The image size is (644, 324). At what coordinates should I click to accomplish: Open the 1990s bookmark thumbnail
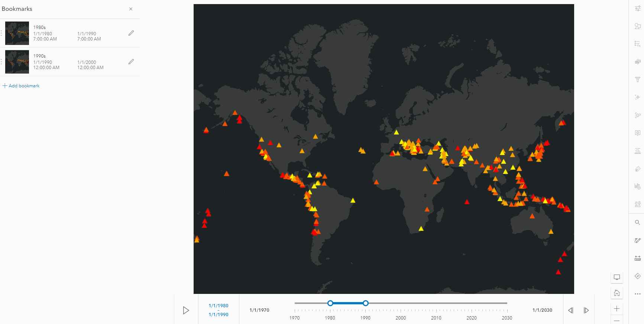pyautogui.click(x=17, y=62)
